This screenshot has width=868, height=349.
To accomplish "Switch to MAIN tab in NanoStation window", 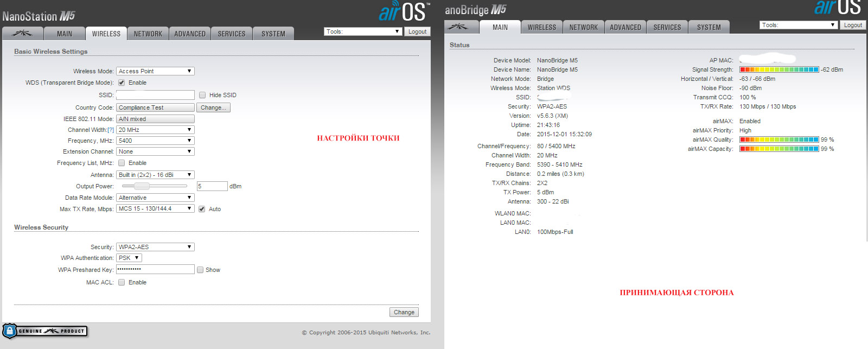I will coord(65,34).
